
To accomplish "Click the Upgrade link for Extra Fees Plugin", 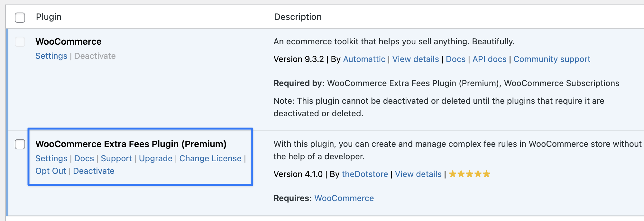I will (156, 158).
